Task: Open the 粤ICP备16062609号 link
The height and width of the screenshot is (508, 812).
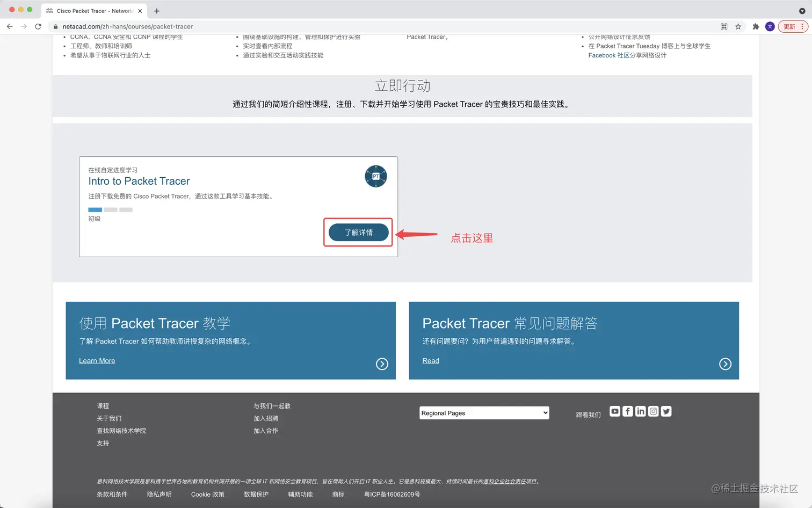Action: pyautogui.click(x=392, y=495)
